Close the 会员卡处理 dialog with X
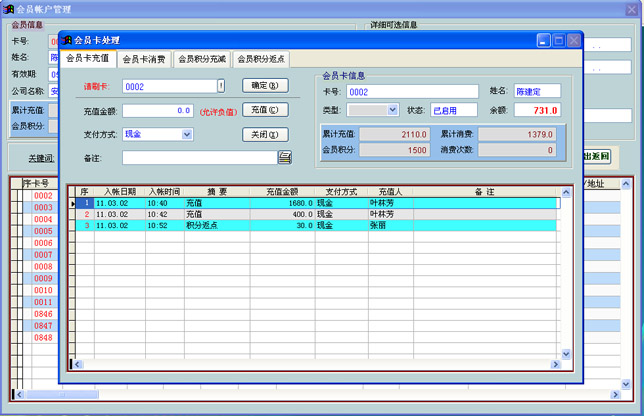644x416 pixels. (x=574, y=40)
